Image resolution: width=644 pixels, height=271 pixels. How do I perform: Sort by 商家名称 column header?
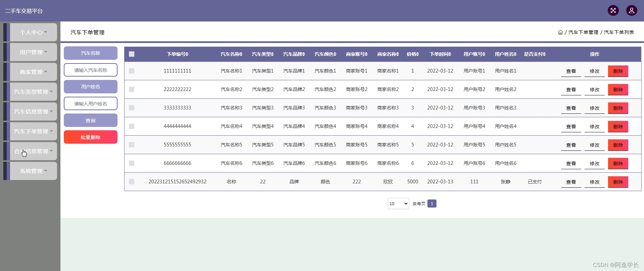point(388,54)
